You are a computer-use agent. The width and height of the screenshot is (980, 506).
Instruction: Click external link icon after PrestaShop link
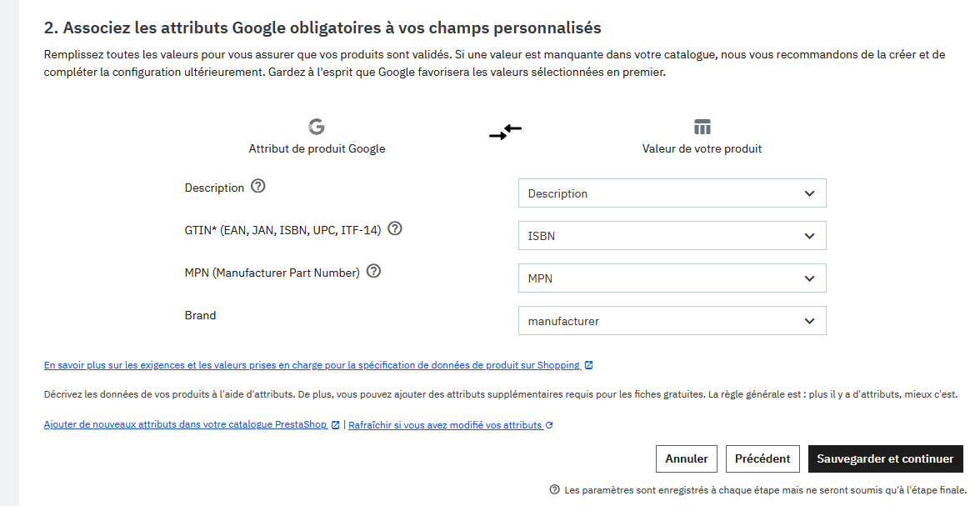click(336, 425)
